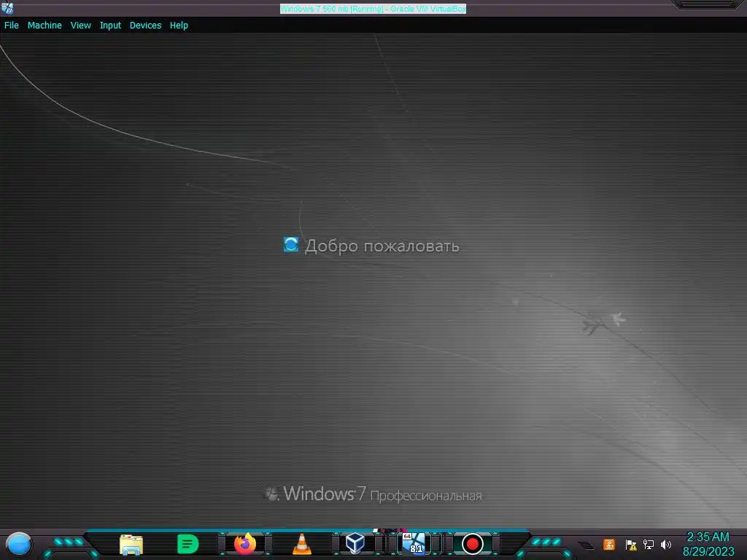Open the green notes app taskbar icon
The height and width of the screenshot is (560, 747).
pos(187,544)
